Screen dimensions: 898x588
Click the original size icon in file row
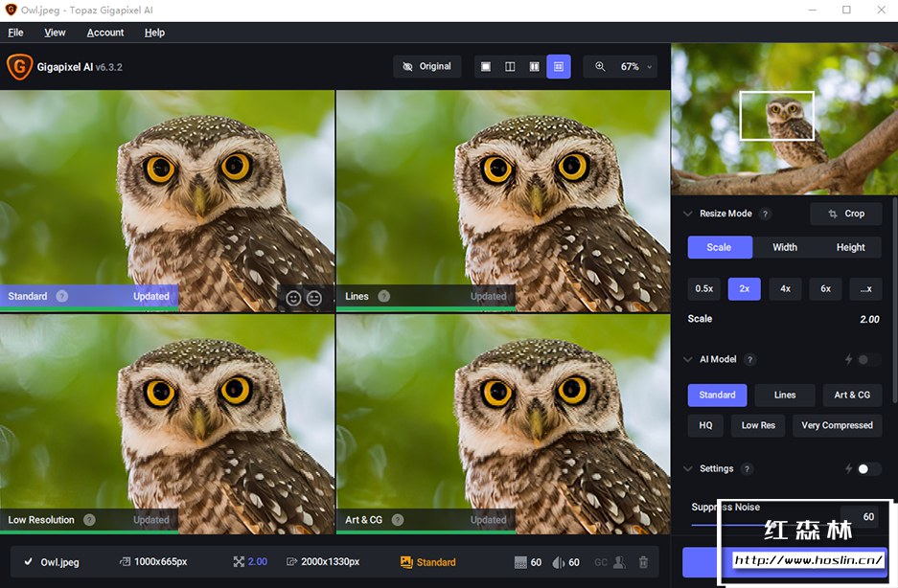pyautogui.click(x=125, y=562)
